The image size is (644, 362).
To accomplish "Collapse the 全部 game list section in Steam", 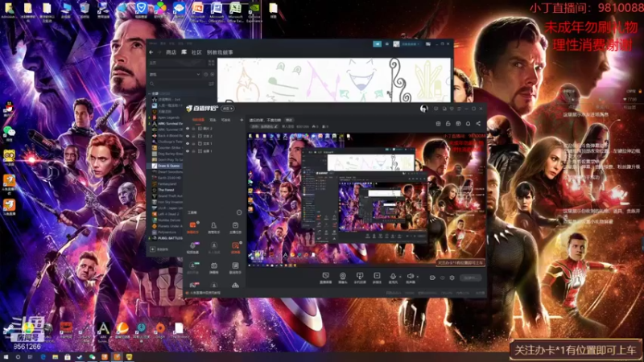I will point(150,93).
